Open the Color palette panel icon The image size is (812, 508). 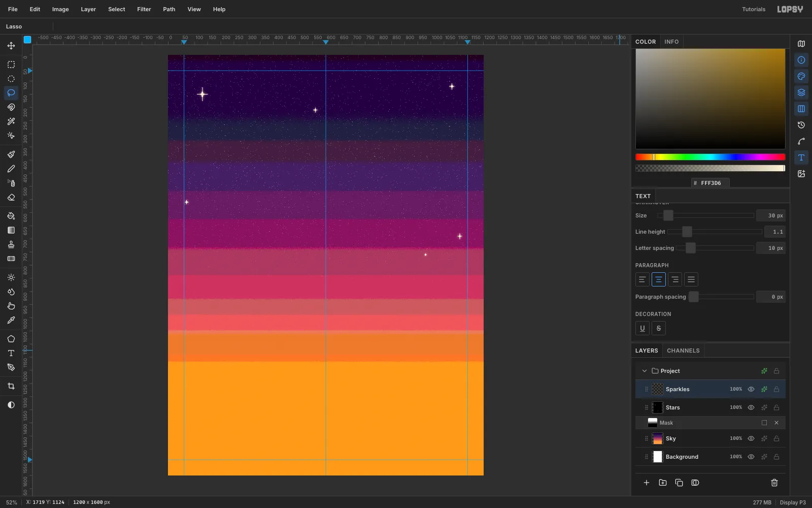pyautogui.click(x=801, y=76)
